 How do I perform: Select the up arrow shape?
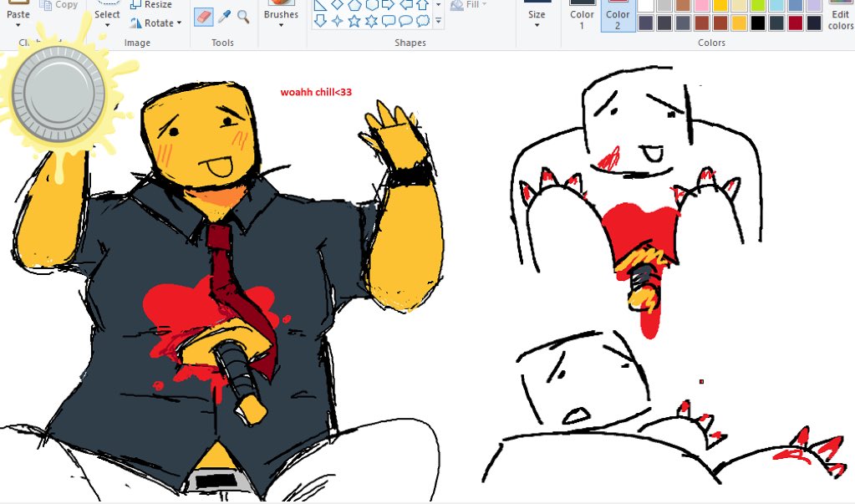click(x=422, y=5)
